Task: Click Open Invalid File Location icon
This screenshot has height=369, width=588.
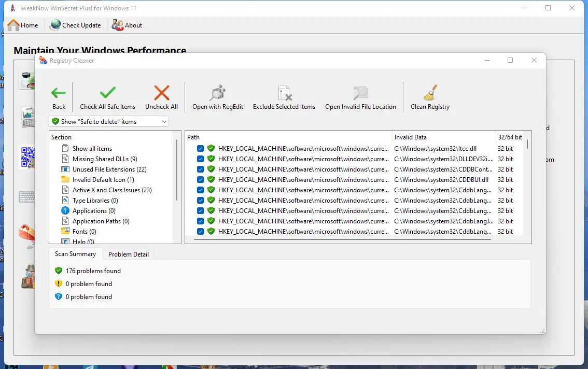Action: 361,93
